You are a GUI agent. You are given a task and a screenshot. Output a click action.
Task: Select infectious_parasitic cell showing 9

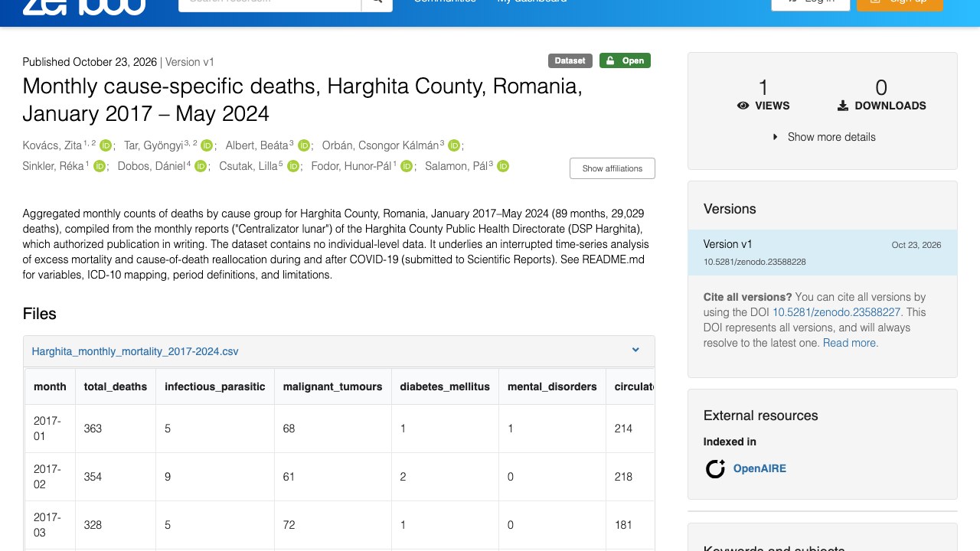coord(215,477)
